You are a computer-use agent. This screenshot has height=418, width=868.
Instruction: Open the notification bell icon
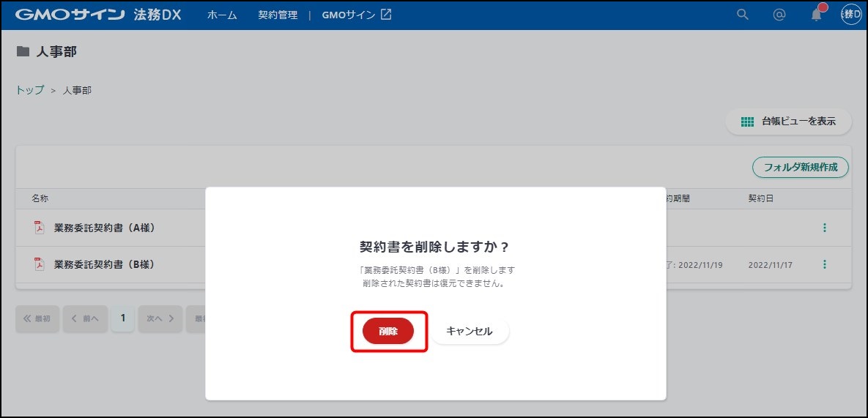(817, 15)
